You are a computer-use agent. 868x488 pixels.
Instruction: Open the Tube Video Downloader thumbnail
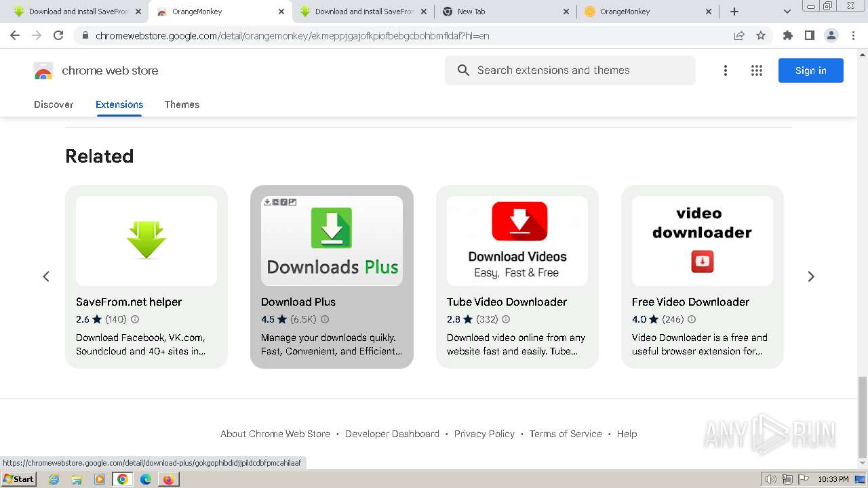click(x=517, y=241)
